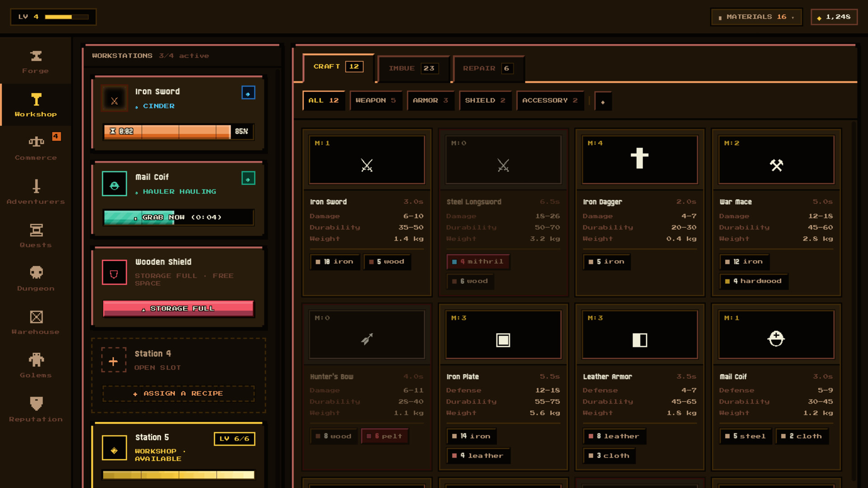Expand the Materials 16 dropdown
Screen dimensions: 868x488
pyautogui.click(x=757, y=17)
